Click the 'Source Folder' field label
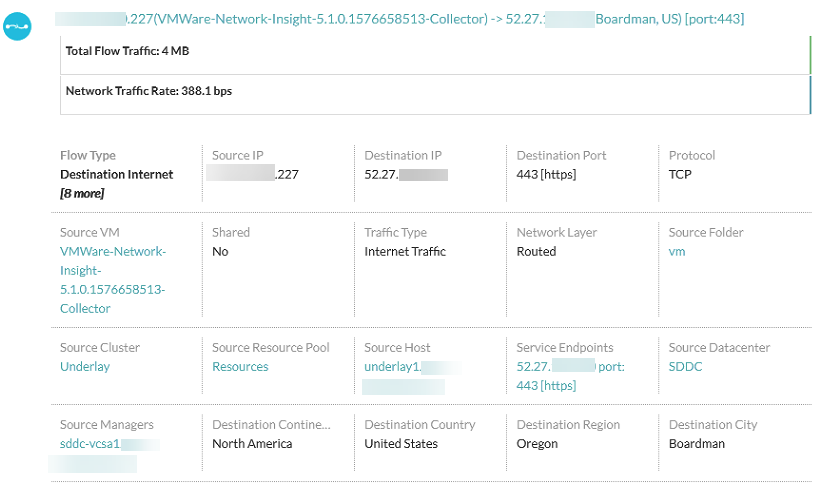 click(706, 232)
